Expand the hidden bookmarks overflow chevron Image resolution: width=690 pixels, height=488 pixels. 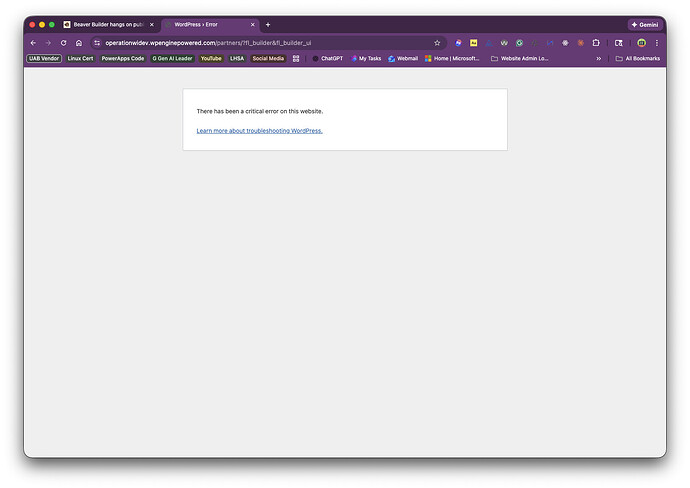[x=599, y=59]
